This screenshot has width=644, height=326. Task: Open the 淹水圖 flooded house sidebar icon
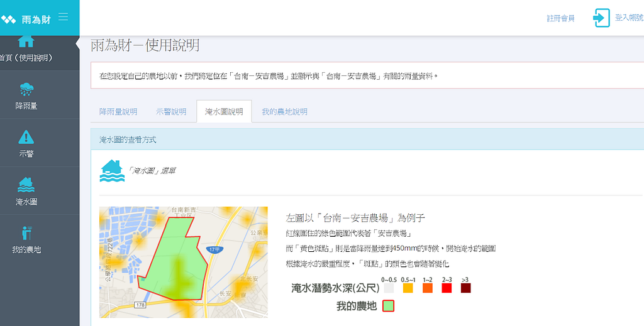pyautogui.click(x=26, y=185)
